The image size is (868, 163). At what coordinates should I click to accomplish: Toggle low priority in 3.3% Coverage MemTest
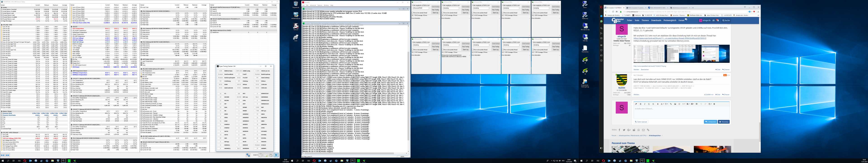point(413,50)
